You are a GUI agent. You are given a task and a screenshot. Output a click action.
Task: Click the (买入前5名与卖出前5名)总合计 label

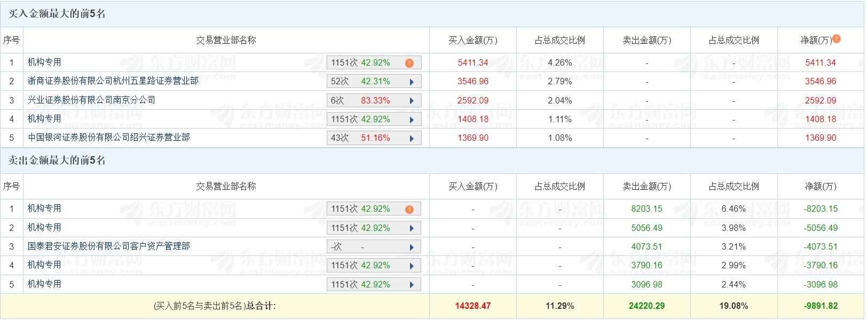pos(215,306)
